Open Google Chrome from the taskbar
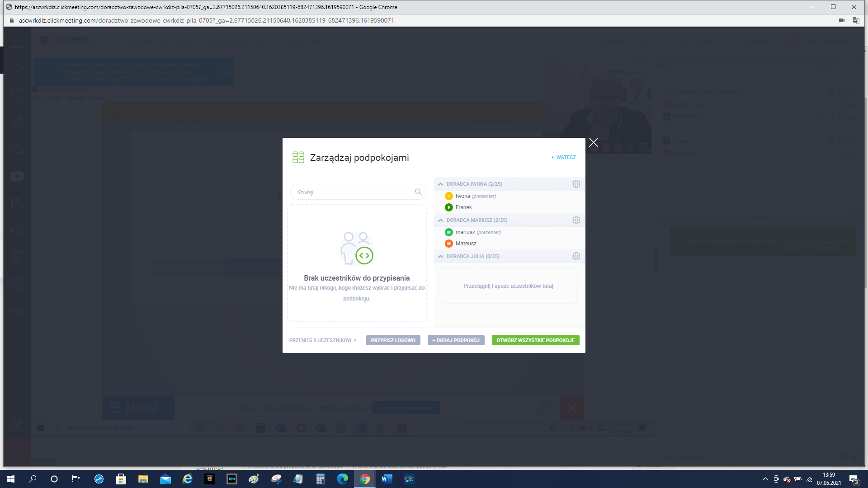The width and height of the screenshot is (868, 488). pyautogui.click(x=365, y=479)
